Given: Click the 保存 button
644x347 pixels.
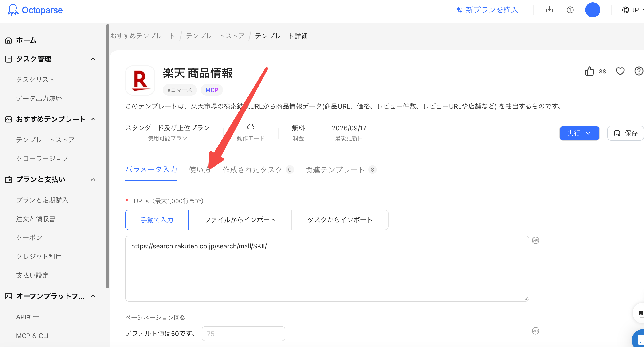Looking at the screenshot, I should 625,133.
